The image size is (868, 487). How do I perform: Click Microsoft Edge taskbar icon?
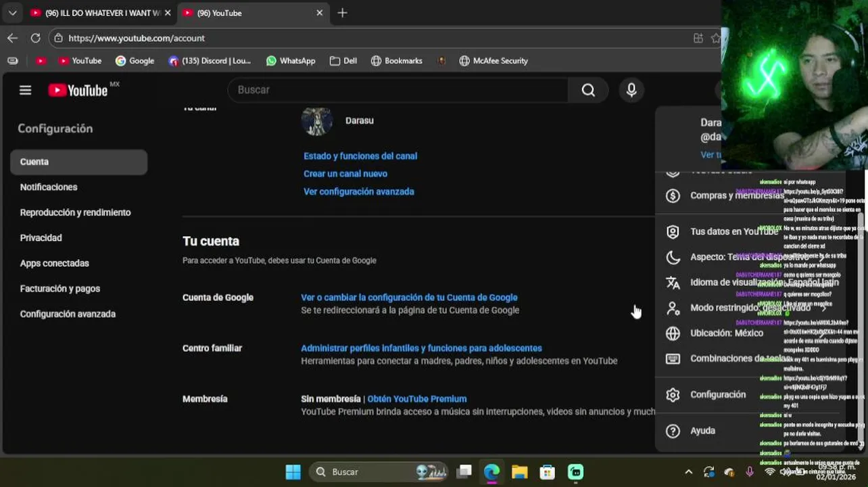[x=491, y=472]
